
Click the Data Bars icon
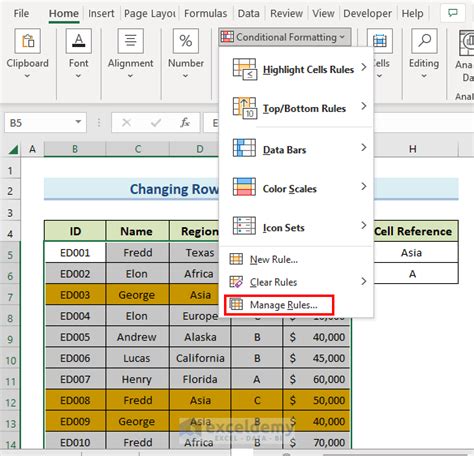point(244,148)
